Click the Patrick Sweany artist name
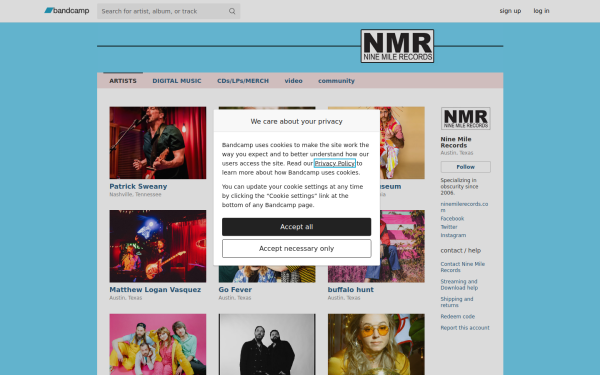This screenshot has width=600, height=375. pos(138,186)
